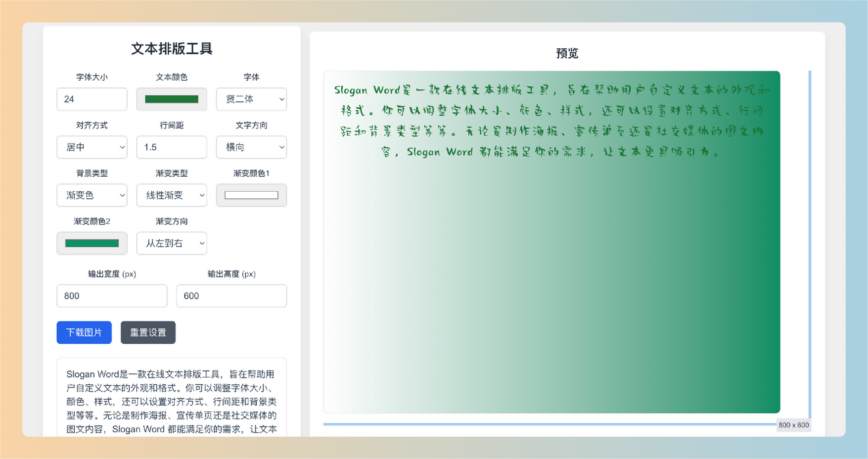Viewport: 868px width, 459px height.
Task: Click the 输出宽度 (px) label
Action: coord(112,274)
